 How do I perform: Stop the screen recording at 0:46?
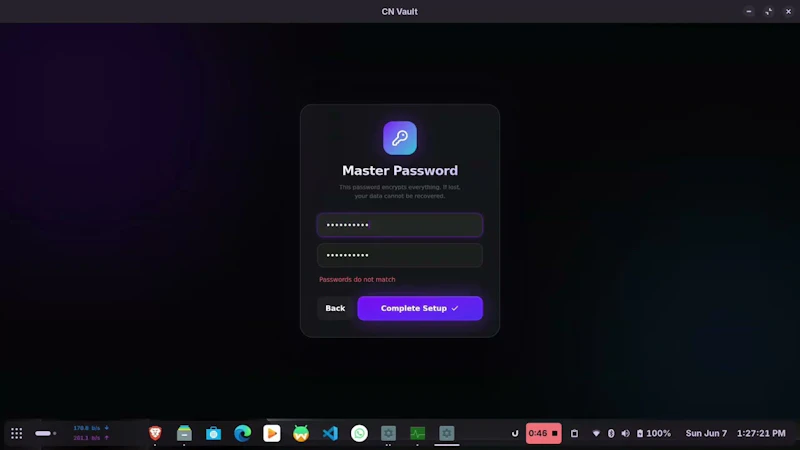pyautogui.click(x=543, y=433)
